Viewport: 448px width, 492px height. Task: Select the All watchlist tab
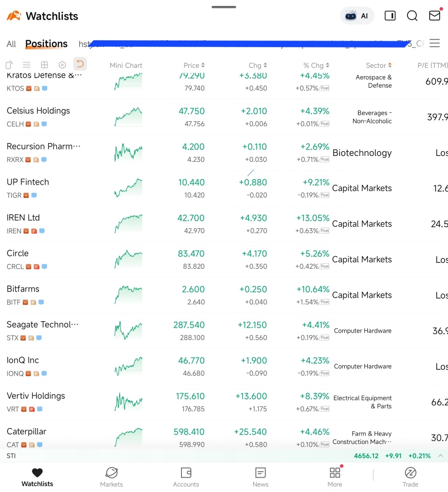11,44
